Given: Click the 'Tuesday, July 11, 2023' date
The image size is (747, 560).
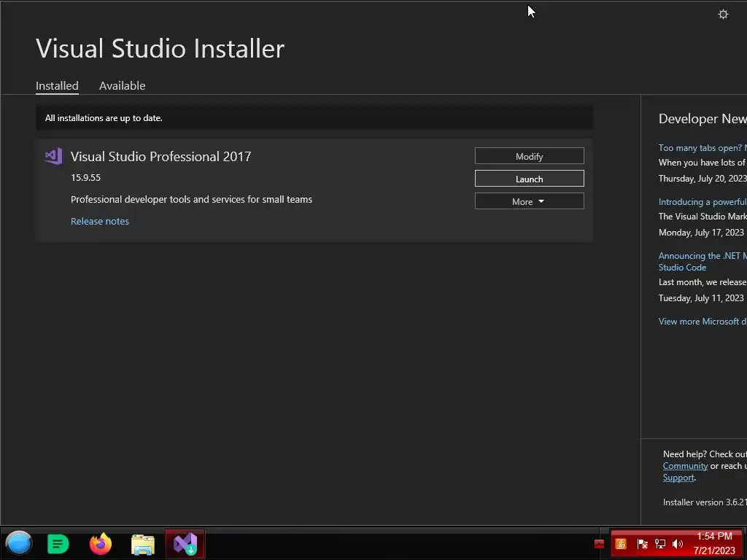Looking at the screenshot, I should (x=701, y=298).
